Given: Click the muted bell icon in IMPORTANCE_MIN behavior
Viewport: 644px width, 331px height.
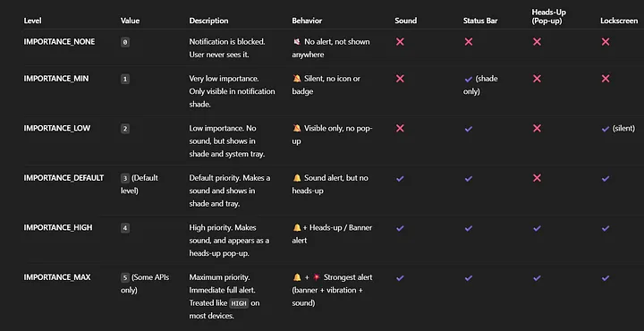Looking at the screenshot, I should [297, 79].
